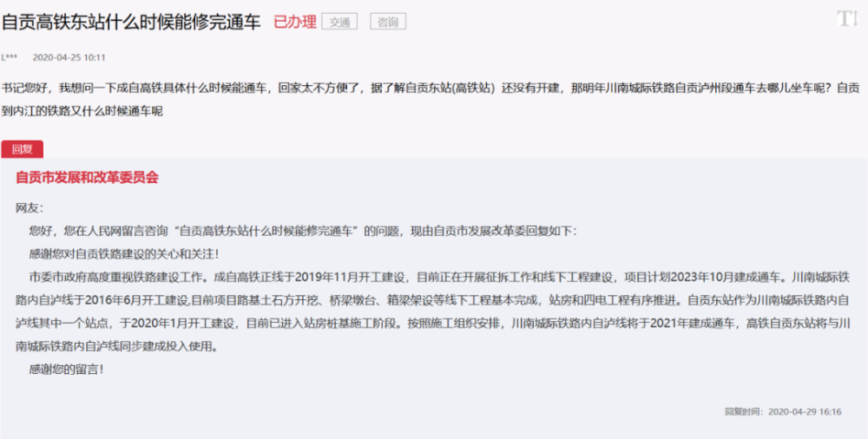
Task: Click the font size adjustment icon
Action: click(846, 18)
